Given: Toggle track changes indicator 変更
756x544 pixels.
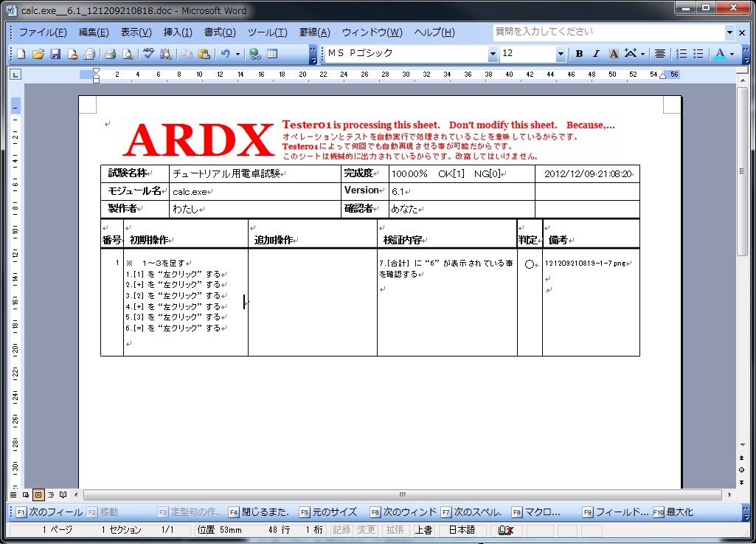Looking at the screenshot, I should (x=367, y=530).
